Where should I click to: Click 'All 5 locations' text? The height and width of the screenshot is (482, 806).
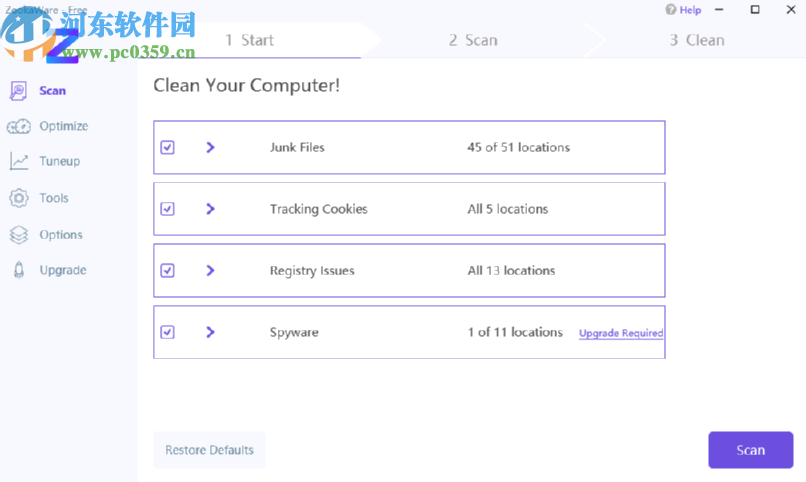click(x=507, y=209)
